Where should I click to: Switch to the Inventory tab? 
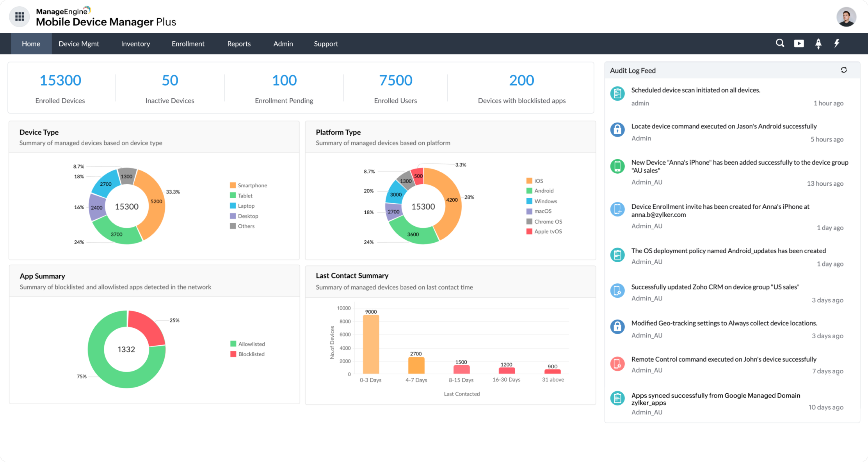tap(135, 44)
